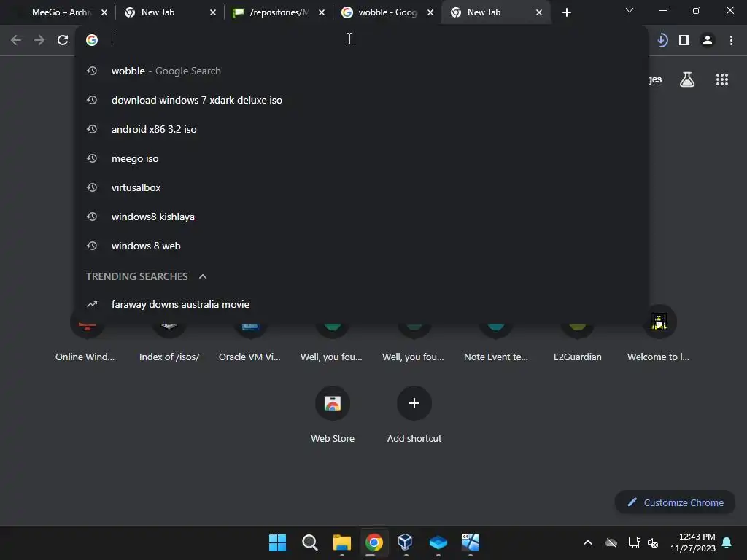
Task: Open the Search Labs flask icon
Action: 687,79
